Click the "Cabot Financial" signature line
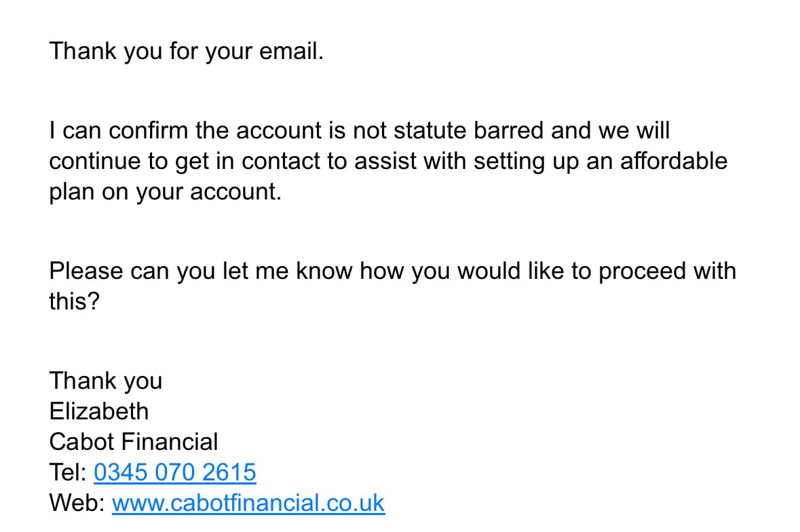Screen dimensions: 800x532 point(134,442)
